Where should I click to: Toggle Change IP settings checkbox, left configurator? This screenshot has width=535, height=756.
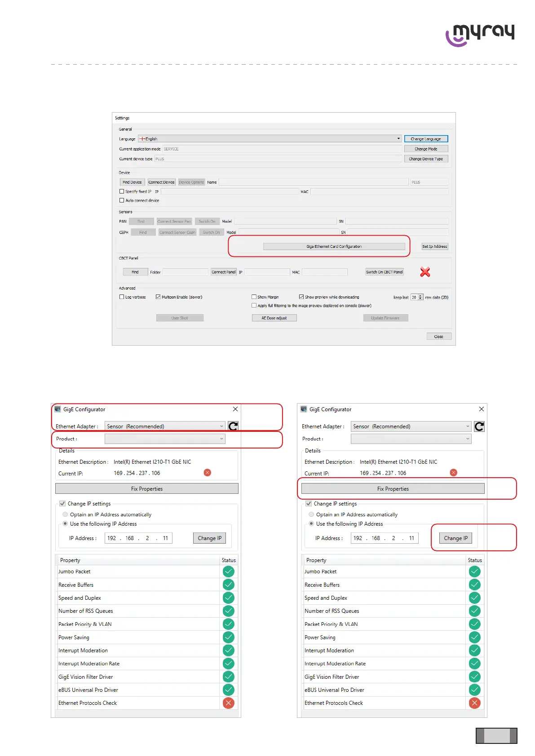click(62, 504)
